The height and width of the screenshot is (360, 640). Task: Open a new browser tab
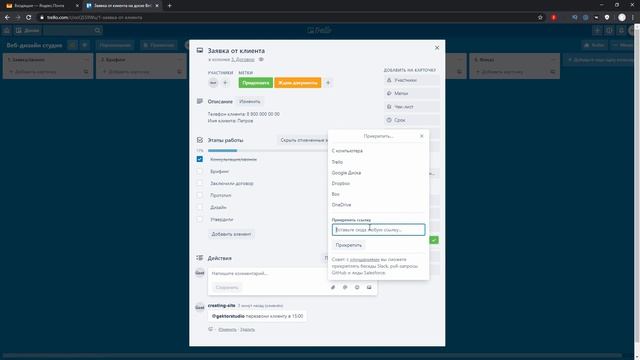point(169,6)
